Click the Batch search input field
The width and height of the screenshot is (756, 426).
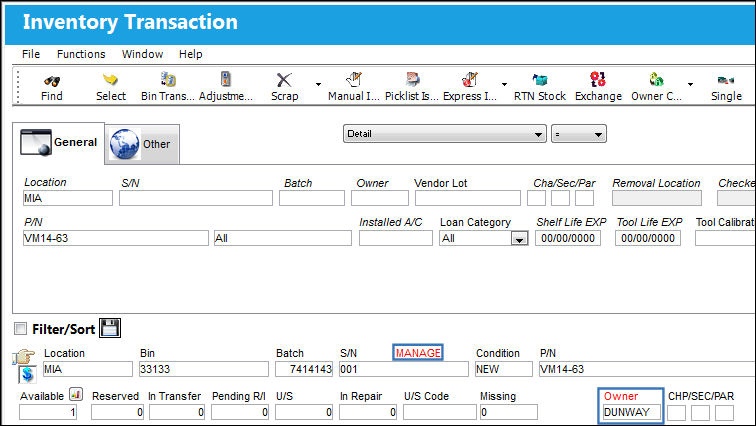tap(312, 198)
